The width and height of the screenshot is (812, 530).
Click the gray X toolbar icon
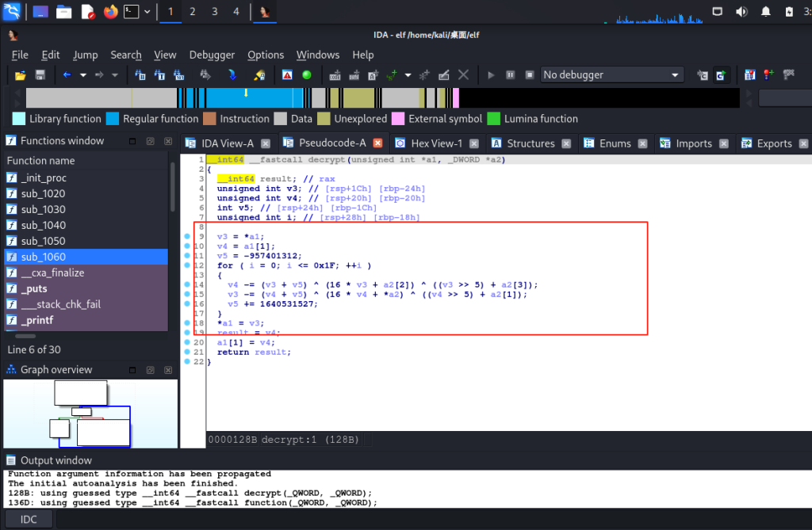(x=463, y=75)
